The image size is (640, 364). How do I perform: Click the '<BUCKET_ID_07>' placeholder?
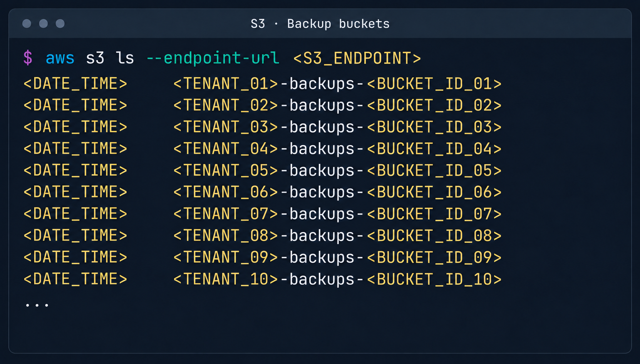pos(434,214)
